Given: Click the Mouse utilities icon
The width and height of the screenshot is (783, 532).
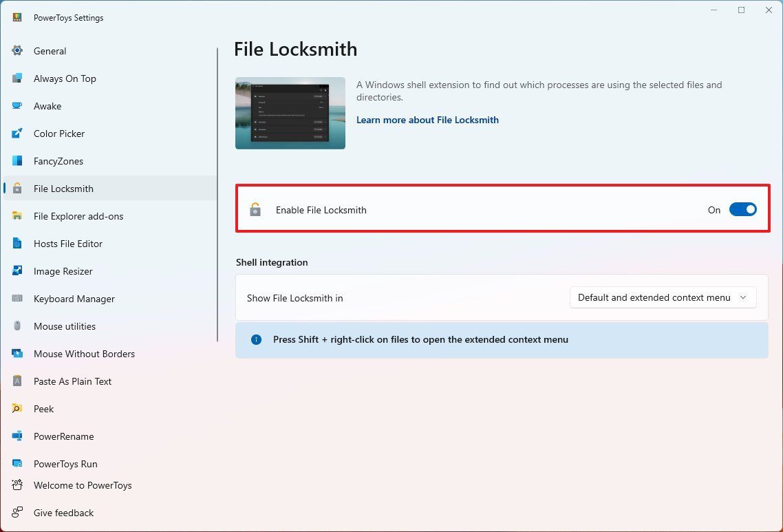Looking at the screenshot, I should (x=17, y=326).
